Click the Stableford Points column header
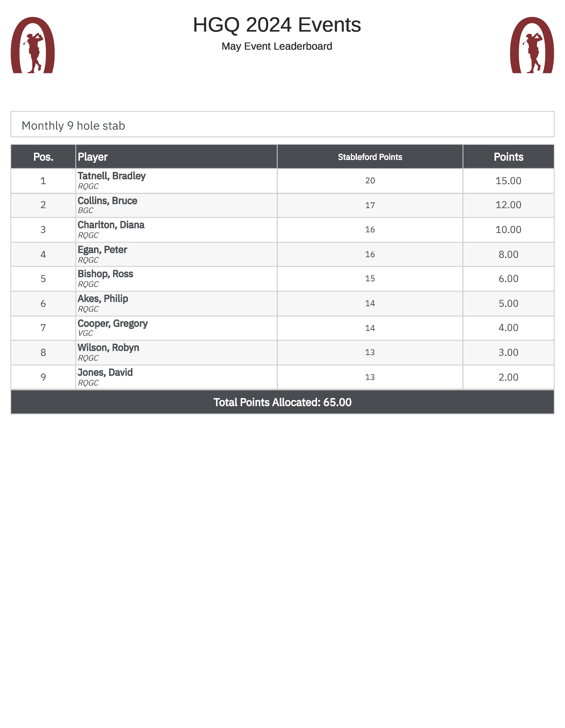Image resolution: width=565 pixels, height=728 pixels. click(370, 157)
